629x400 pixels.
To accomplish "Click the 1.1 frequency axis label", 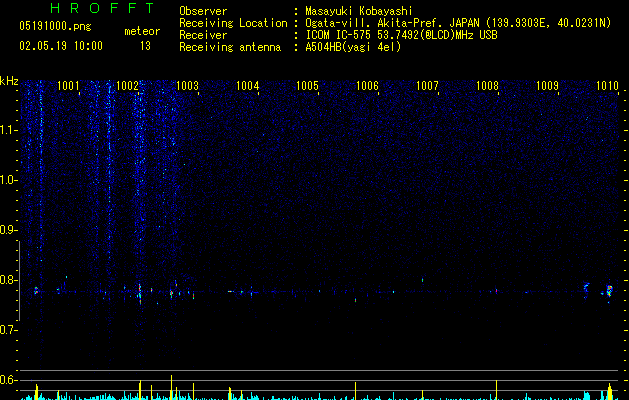I will (x=9, y=130).
